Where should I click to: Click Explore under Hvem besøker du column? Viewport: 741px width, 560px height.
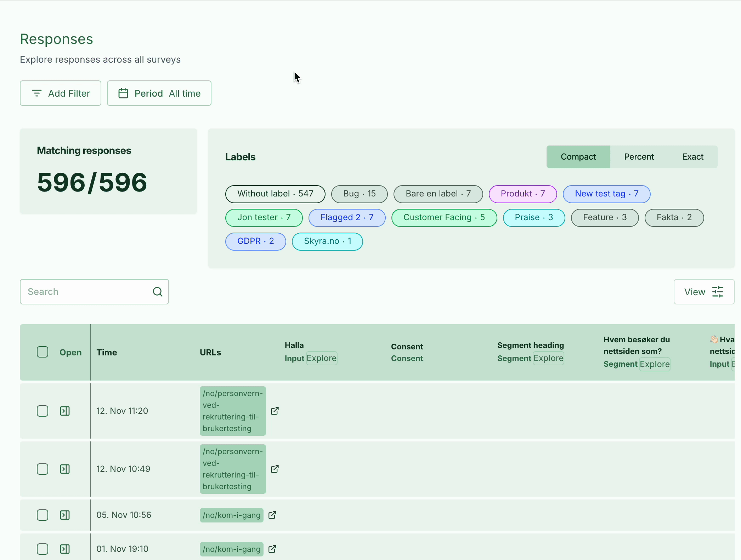coord(655,364)
